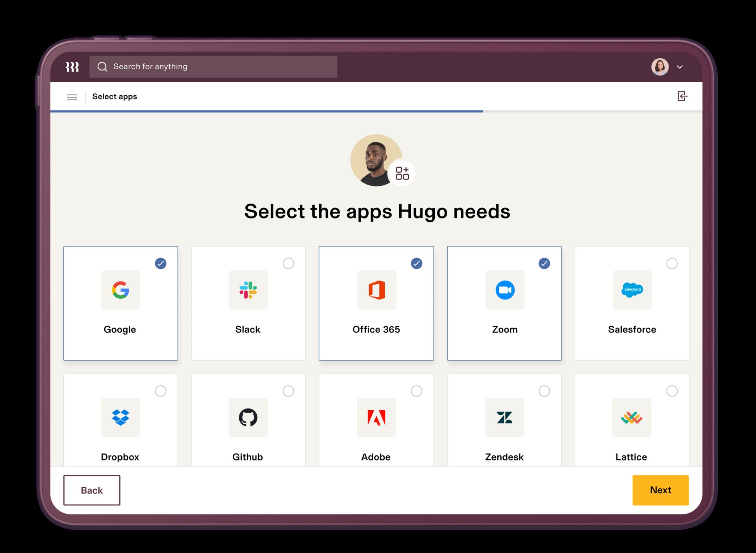Select the Zendesk app icon
This screenshot has height=553, width=756.
click(x=504, y=418)
